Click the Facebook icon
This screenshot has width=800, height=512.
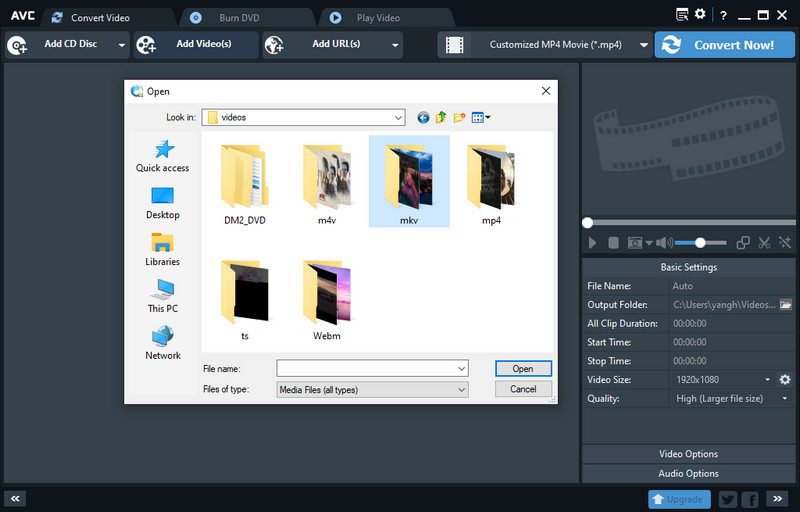pos(750,499)
